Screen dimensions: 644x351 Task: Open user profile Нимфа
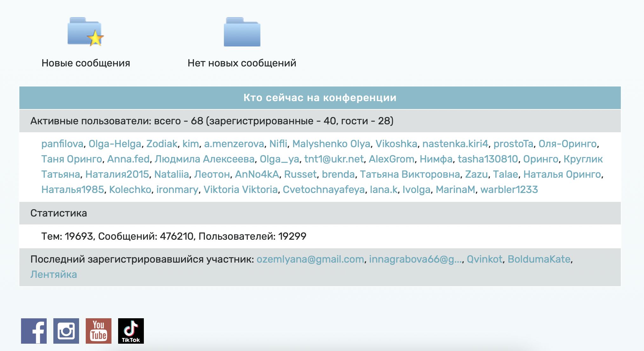436,159
